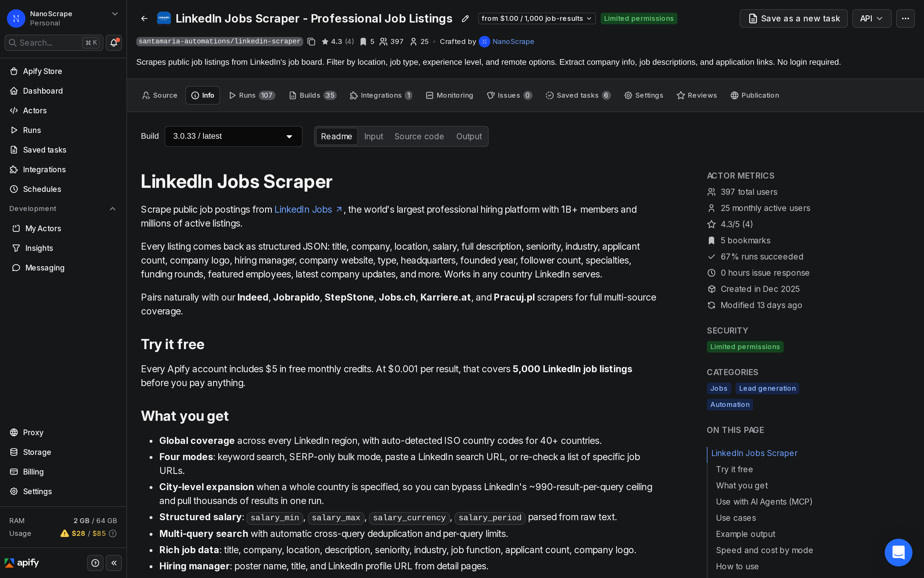Click the Usage info question icon
This screenshot has height=578, width=924.
coord(113,533)
